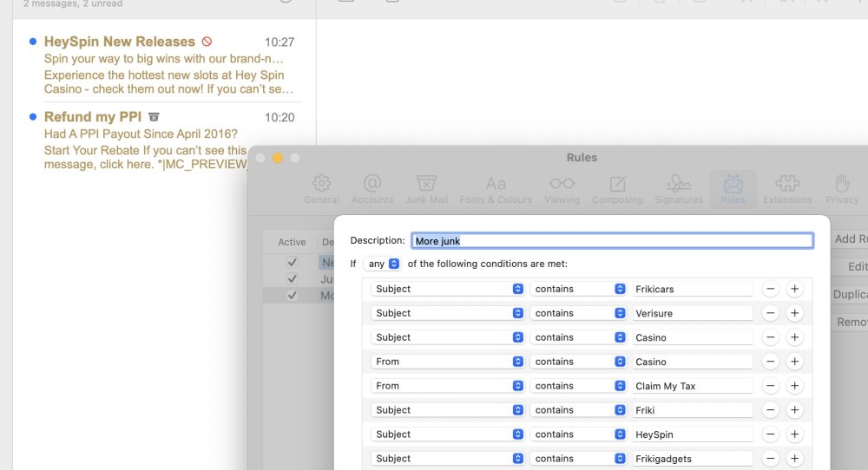Screen dimensions: 868x470
Task: Remove the Frikicars condition with minus button
Action: coord(770,289)
